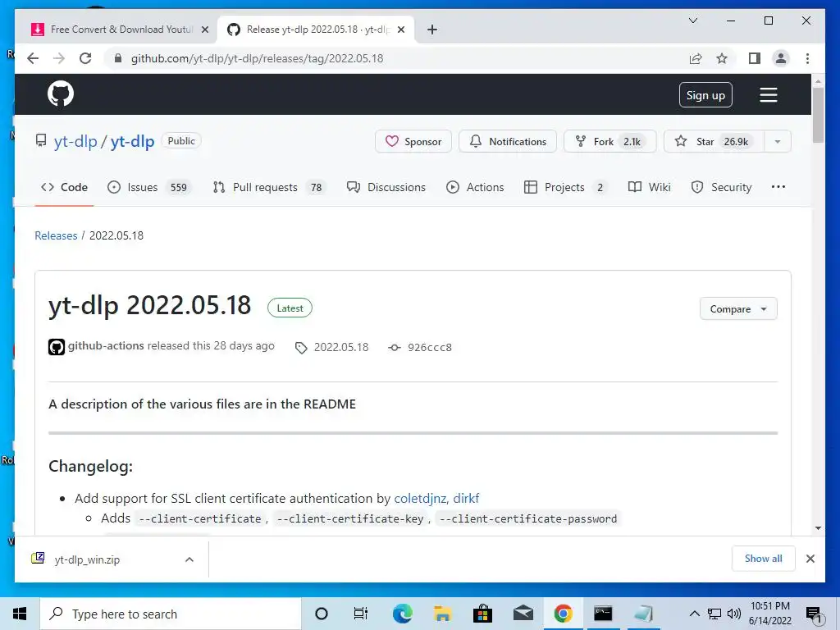Click the address bar URL
The image size is (840, 630).
pyautogui.click(x=257, y=58)
